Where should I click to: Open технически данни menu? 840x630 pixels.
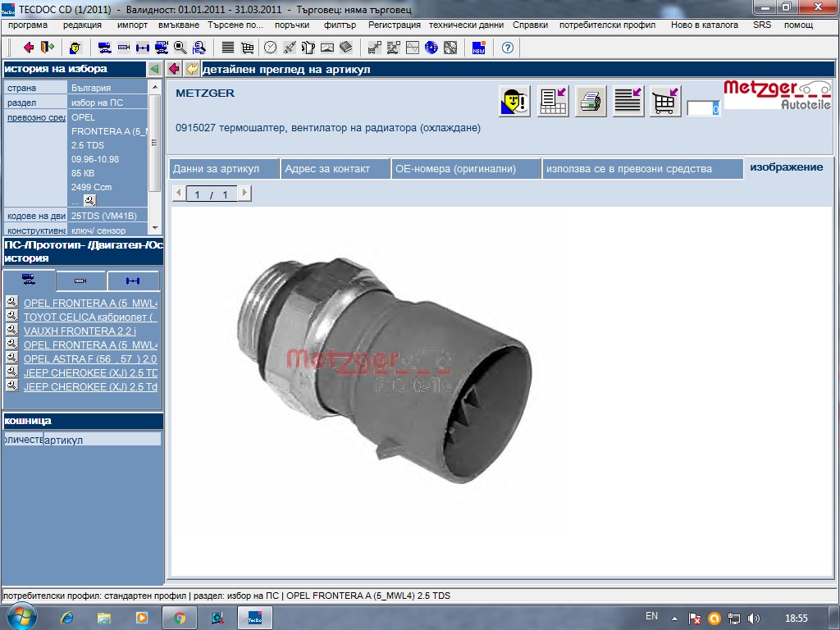pos(466,25)
